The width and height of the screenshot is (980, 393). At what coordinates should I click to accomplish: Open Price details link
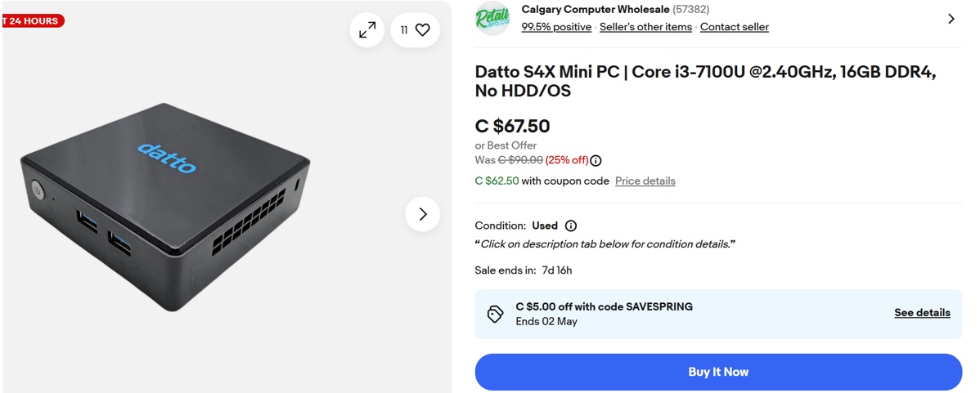645,181
